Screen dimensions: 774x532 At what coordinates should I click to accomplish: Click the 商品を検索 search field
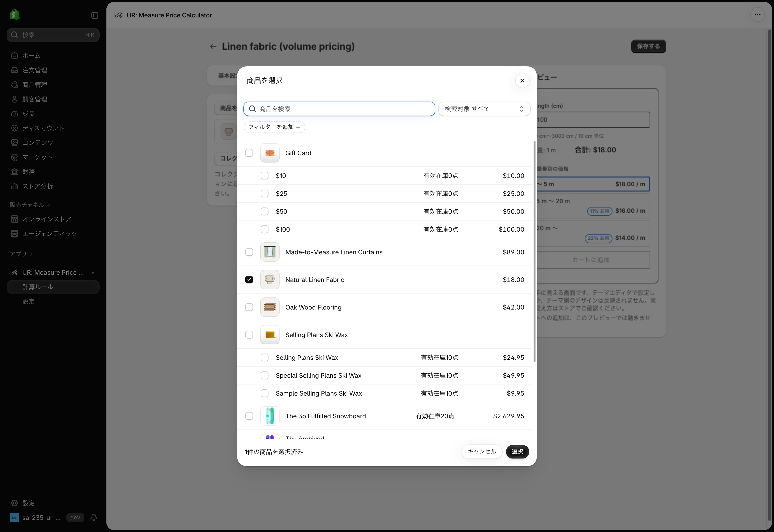[339, 109]
